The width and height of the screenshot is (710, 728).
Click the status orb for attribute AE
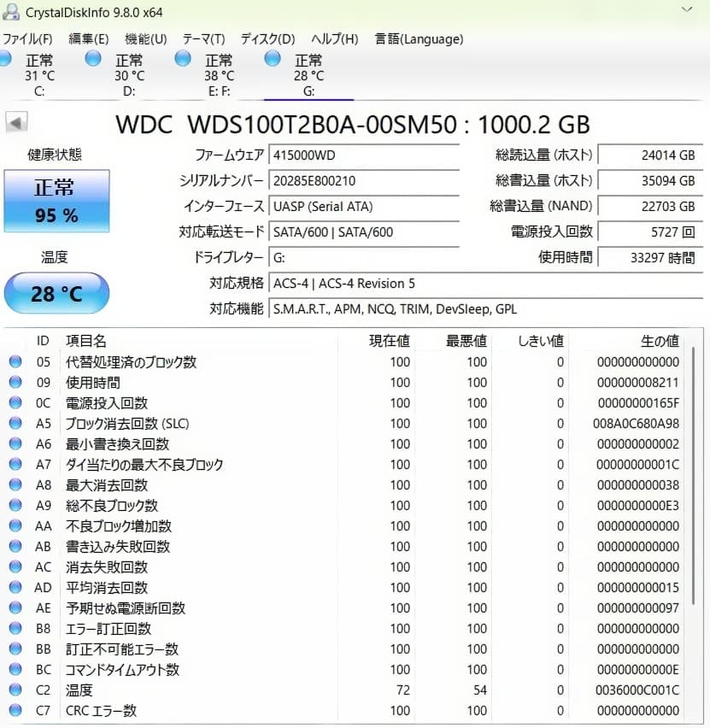coord(15,608)
